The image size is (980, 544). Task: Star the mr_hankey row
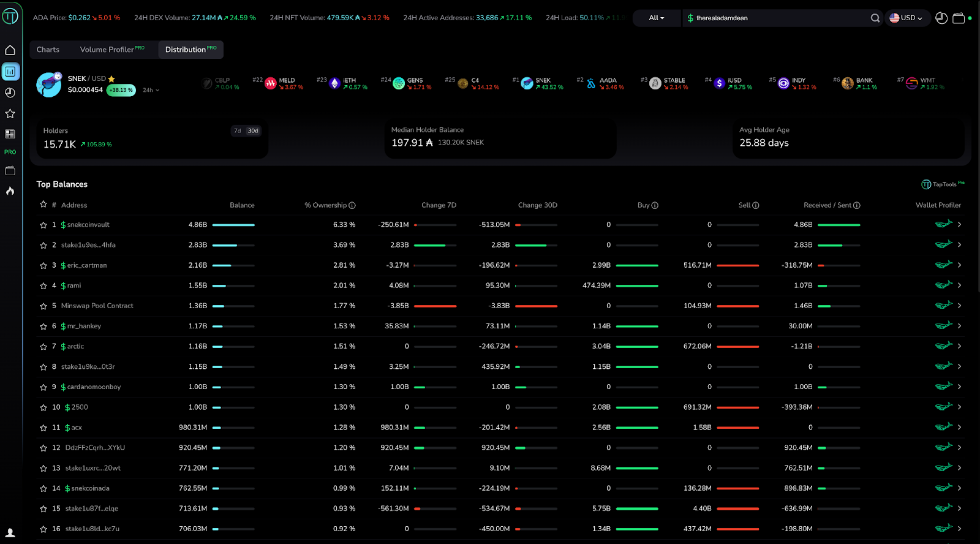[43, 326]
